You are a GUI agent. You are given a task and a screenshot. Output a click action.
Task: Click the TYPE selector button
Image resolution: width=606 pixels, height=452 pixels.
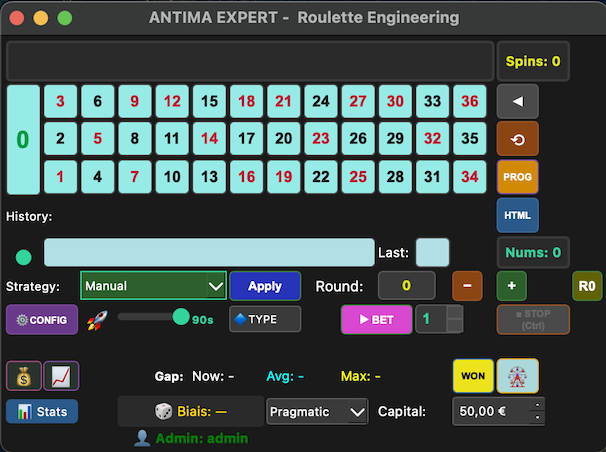point(265,319)
